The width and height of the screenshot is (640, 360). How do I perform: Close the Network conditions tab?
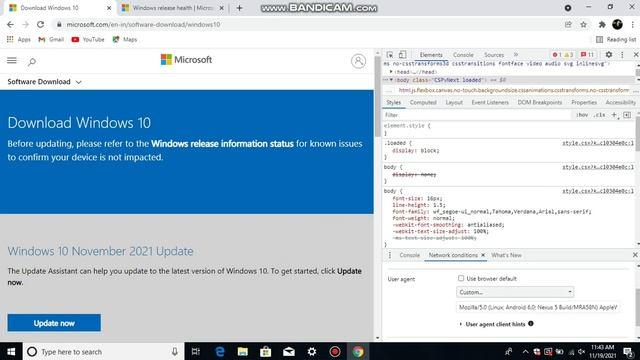(x=483, y=255)
